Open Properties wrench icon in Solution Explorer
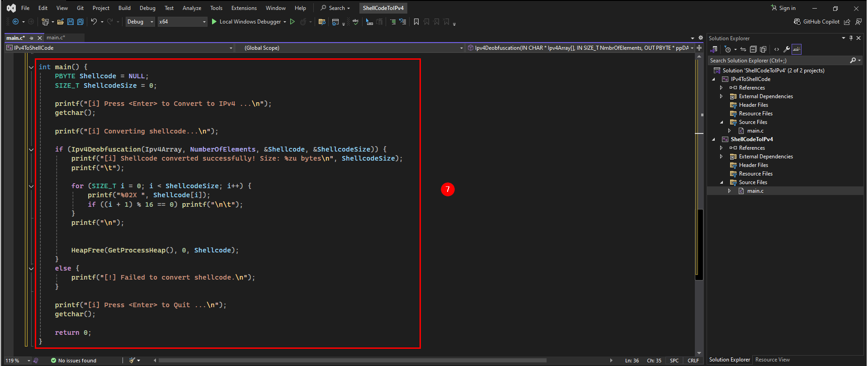This screenshot has width=868, height=366. (787, 49)
